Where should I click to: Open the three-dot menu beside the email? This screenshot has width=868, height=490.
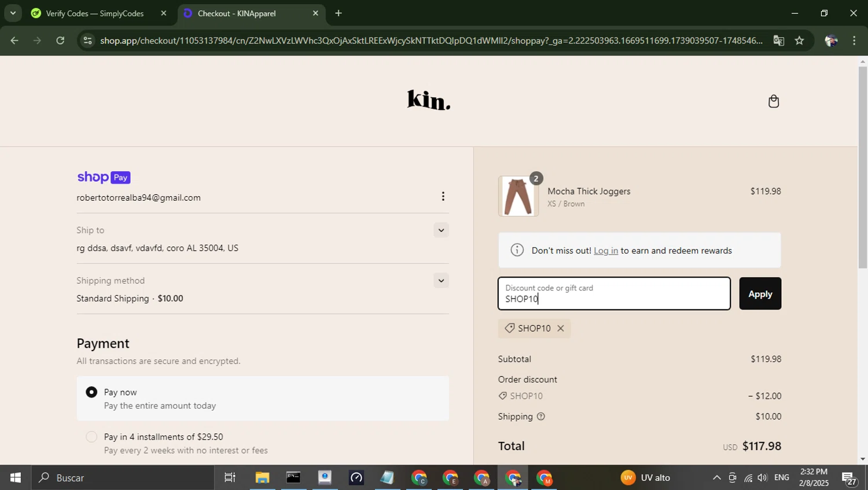[x=443, y=197]
